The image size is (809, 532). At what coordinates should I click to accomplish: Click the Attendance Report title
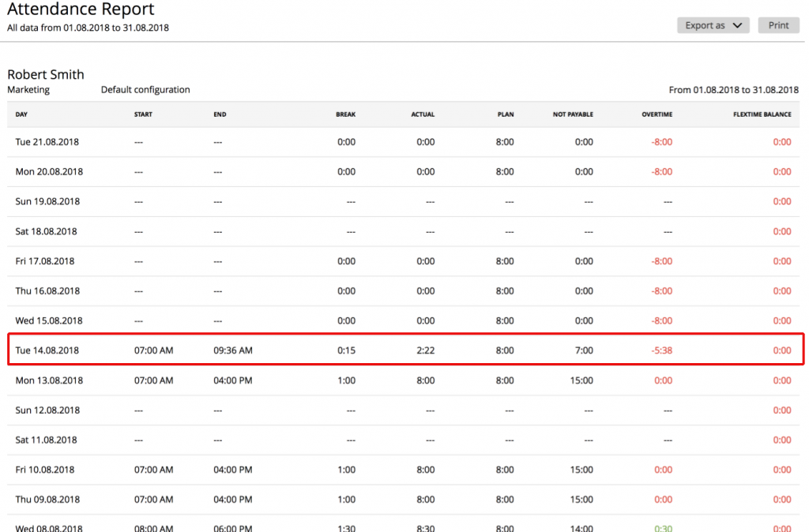81,9
